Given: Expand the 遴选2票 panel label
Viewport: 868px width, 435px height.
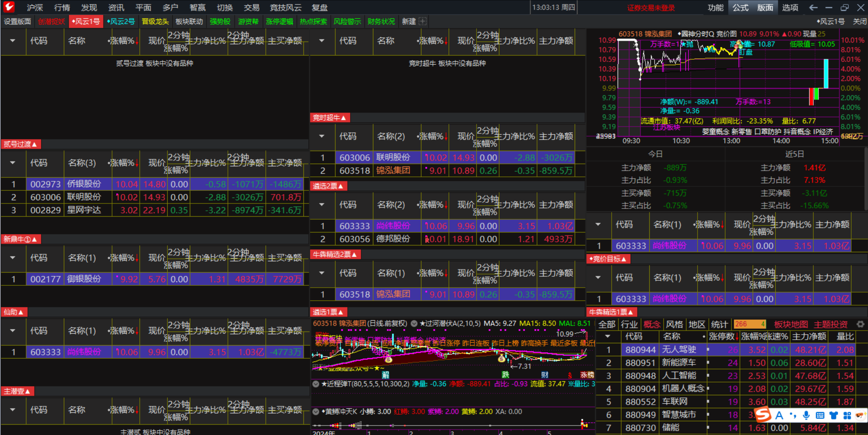Looking at the screenshot, I should (328, 186).
